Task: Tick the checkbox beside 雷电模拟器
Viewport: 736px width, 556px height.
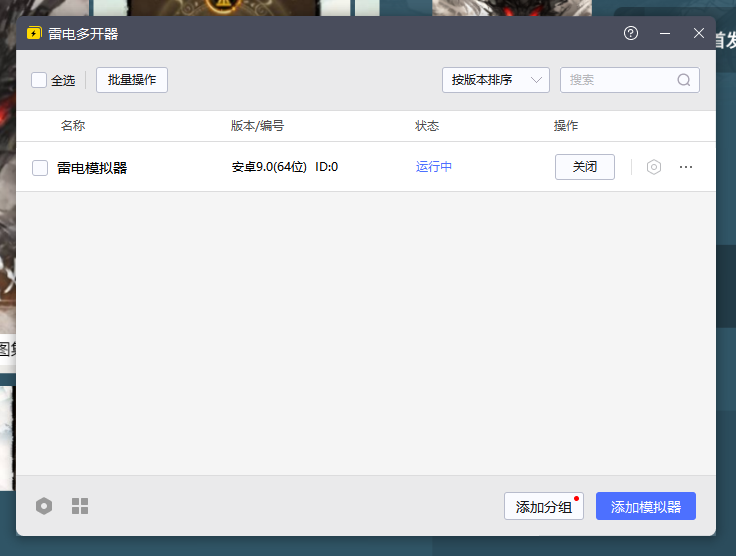Action: point(40,168)
